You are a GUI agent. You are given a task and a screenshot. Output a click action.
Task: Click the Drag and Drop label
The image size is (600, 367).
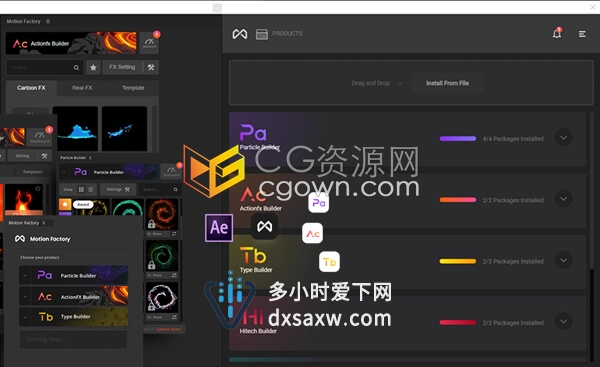click(x=370, y=83)
